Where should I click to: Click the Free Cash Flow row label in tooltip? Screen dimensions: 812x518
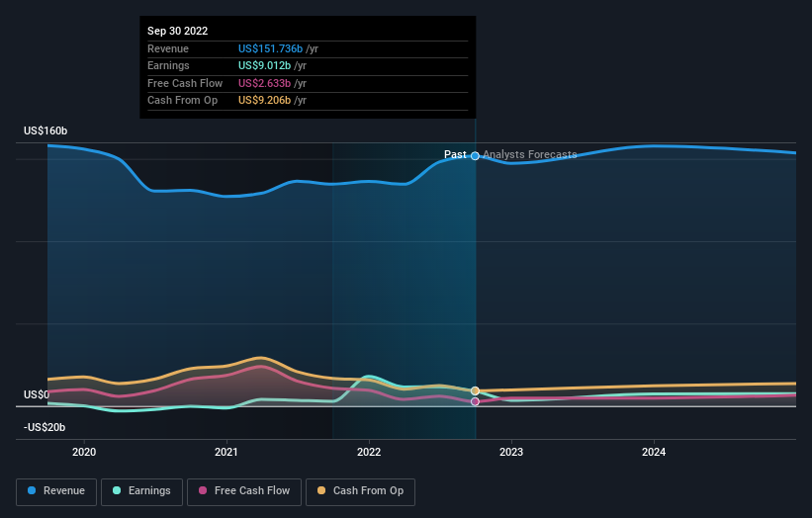[185, 83]
